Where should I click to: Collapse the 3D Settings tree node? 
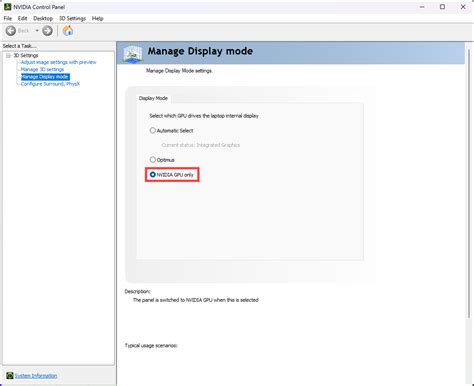point(8,55)
